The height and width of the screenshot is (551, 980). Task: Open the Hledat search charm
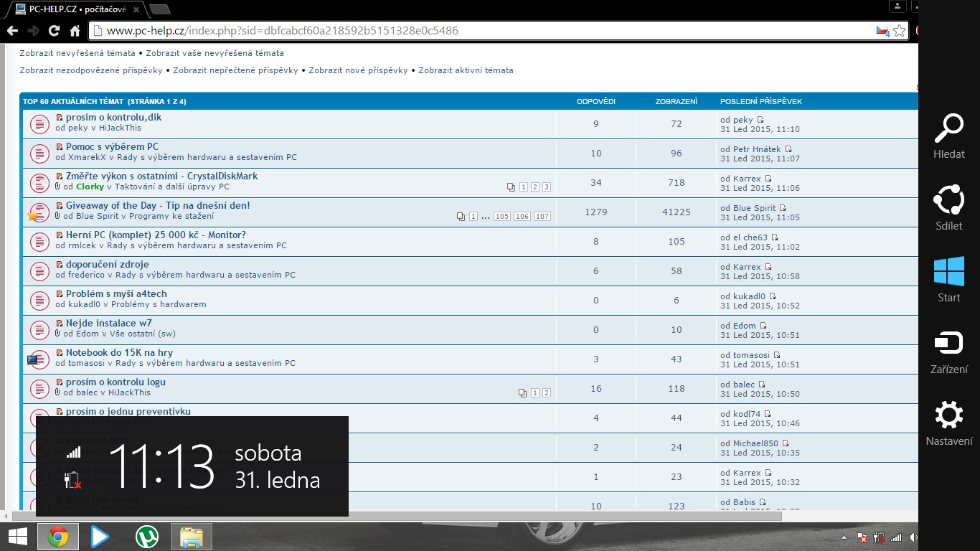pyautogui.click(x=948, y=136)
